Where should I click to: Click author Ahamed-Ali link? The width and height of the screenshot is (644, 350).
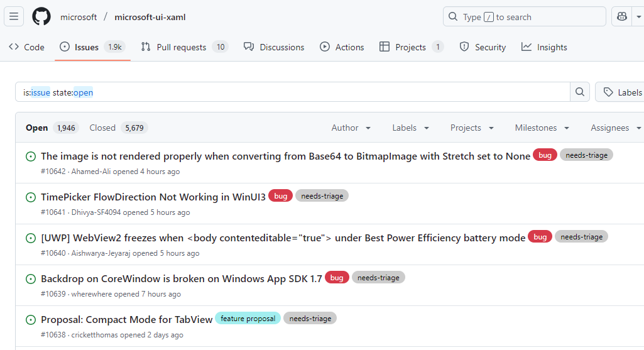coord(90,172)
